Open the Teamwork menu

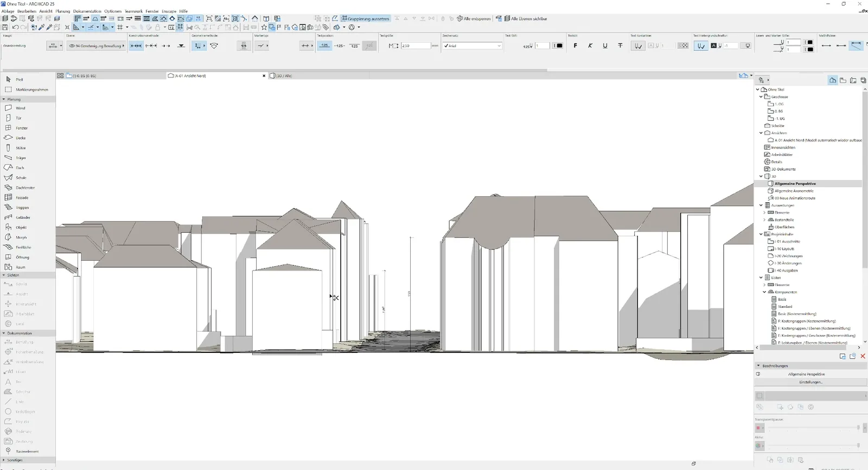pos(133,11)
